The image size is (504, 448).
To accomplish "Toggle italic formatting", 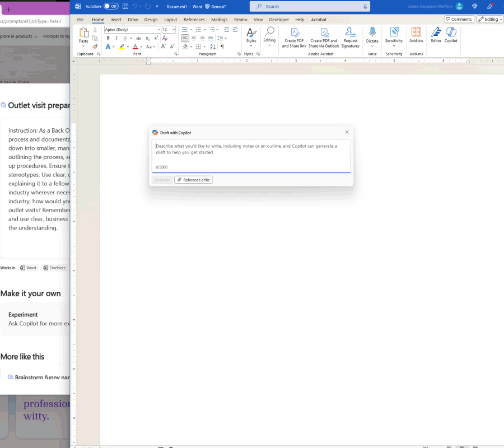I will [x=116, y=37].
